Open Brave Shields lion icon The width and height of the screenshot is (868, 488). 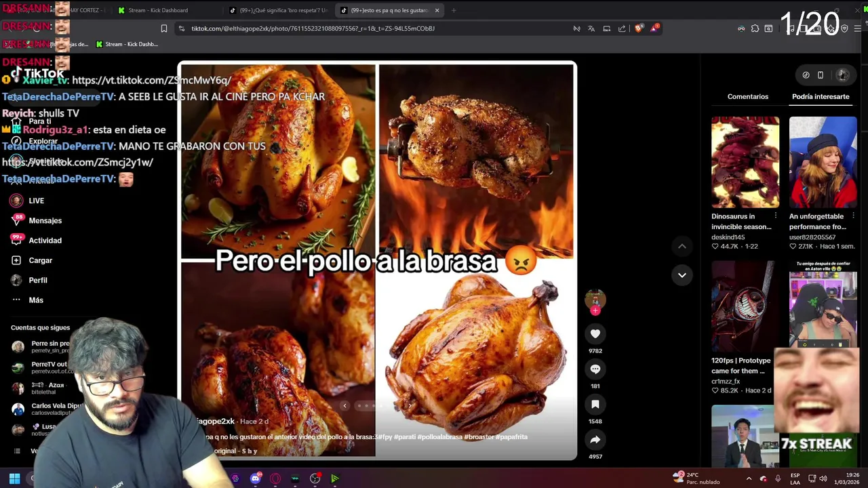[x=639, y=28]
